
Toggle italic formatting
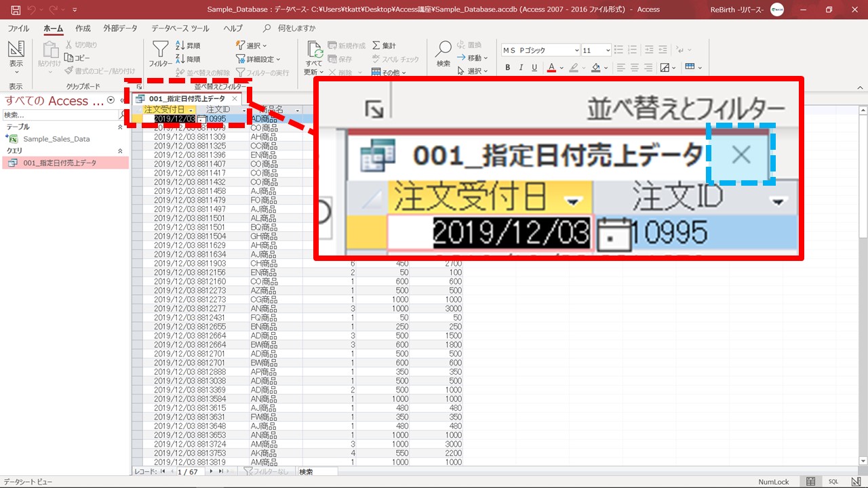(521, 67)
